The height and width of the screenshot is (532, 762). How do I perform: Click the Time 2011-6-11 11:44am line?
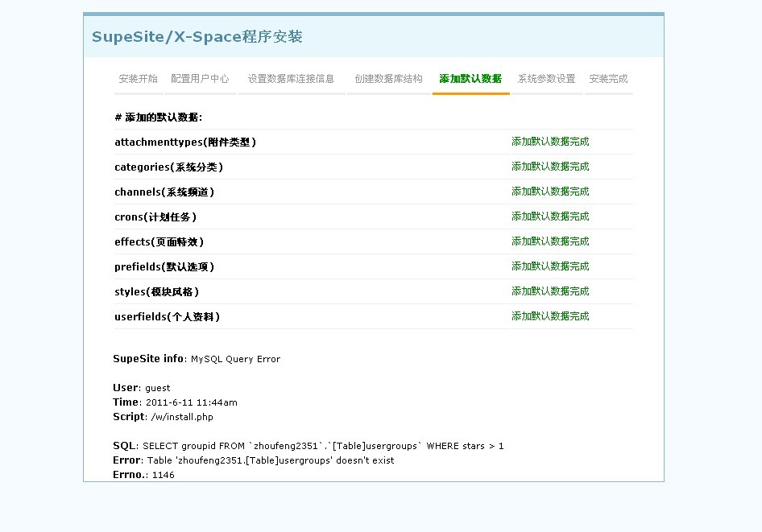[175, 402]
